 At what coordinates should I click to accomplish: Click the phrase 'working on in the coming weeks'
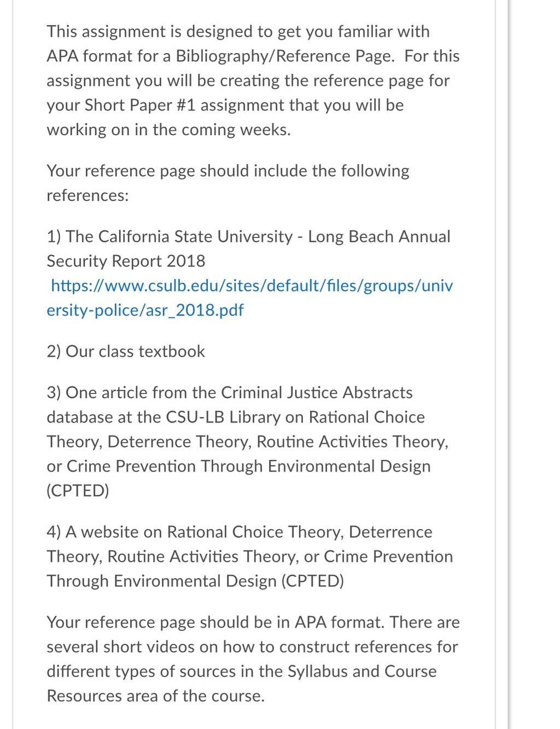(x=168, y=130)
